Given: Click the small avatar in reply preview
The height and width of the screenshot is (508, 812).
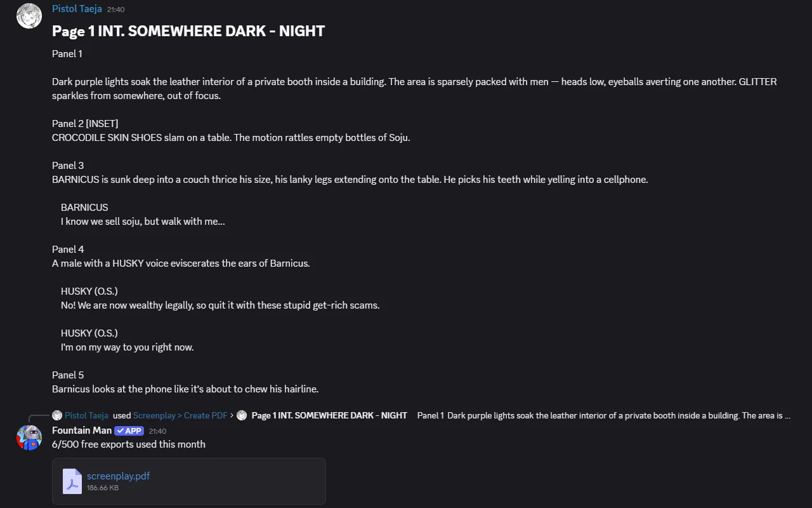Looking at the screenshot, I should [57, 415].
